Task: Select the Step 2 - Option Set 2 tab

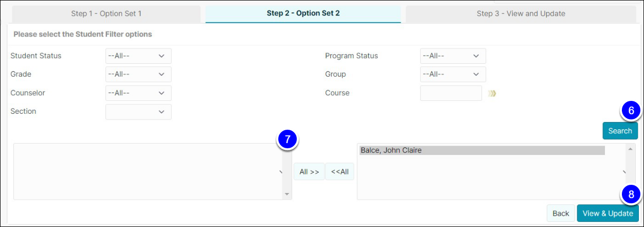Action: 303,14
